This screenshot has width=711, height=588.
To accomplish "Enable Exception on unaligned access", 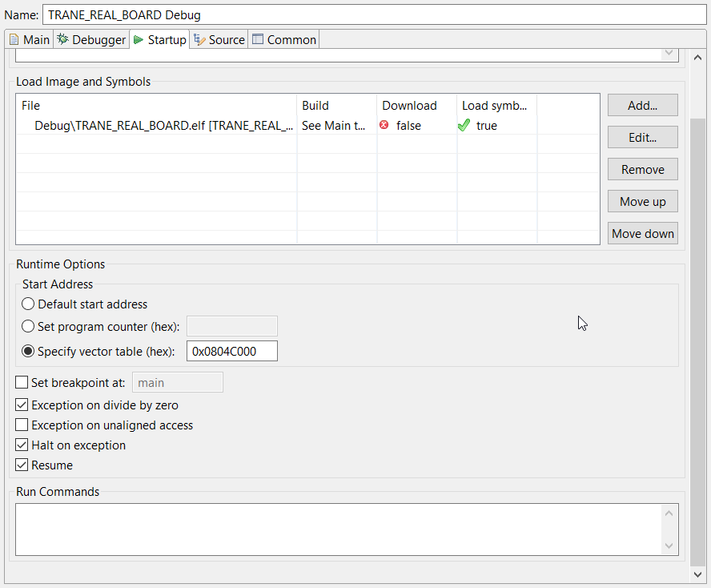I will click(22, 425).
